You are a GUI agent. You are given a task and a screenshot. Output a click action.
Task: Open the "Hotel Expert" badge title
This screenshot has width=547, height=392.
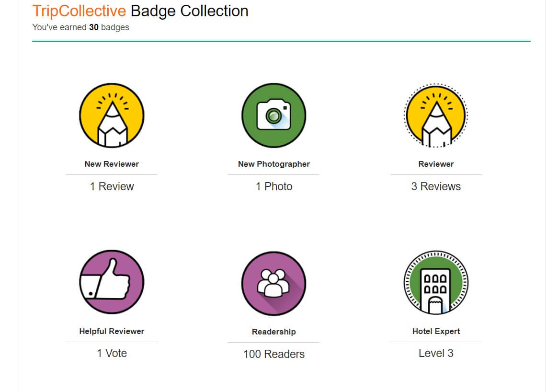(436, 331)
